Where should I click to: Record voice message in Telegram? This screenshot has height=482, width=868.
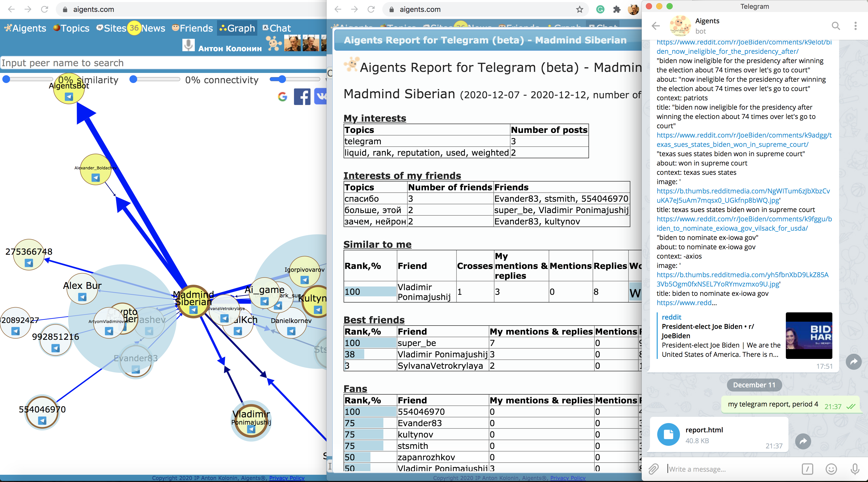click(855, 469)
